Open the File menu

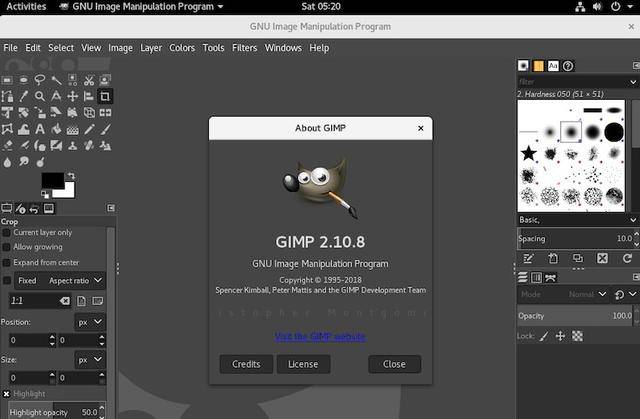[10, 48]
